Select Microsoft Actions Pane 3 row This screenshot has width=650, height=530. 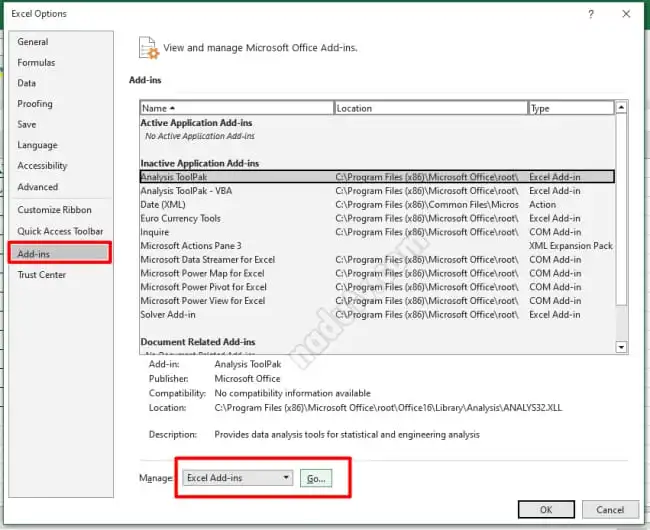tap(377, 246)
